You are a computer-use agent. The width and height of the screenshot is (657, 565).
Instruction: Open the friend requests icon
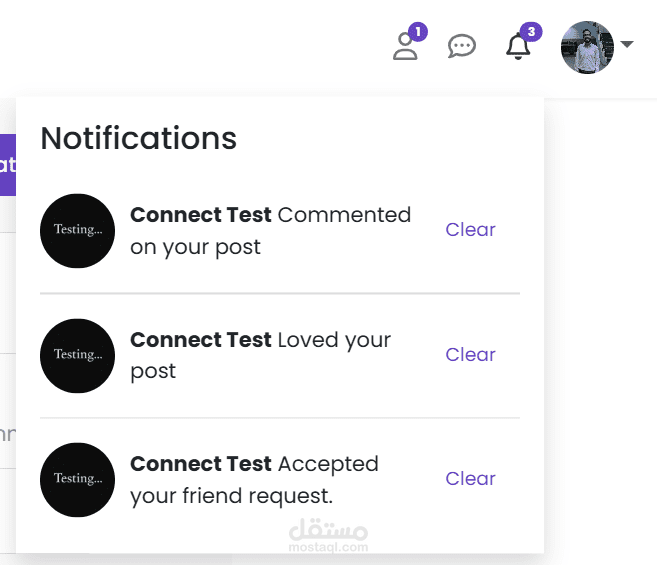click(x=405, y=47)
